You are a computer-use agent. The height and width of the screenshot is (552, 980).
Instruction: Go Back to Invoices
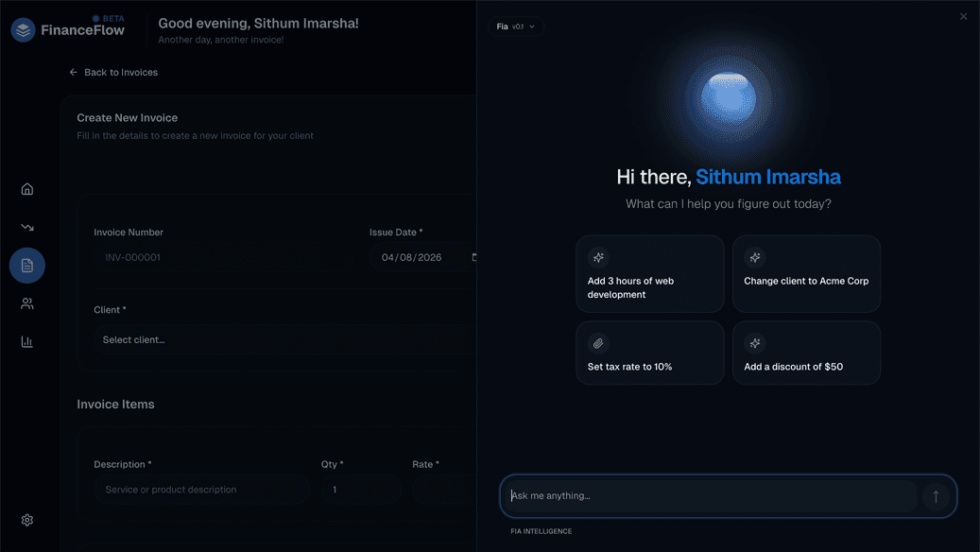113,72
